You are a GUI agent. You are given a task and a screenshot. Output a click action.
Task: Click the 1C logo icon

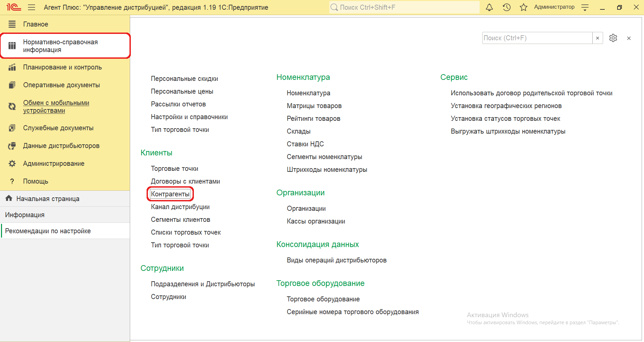13,7
